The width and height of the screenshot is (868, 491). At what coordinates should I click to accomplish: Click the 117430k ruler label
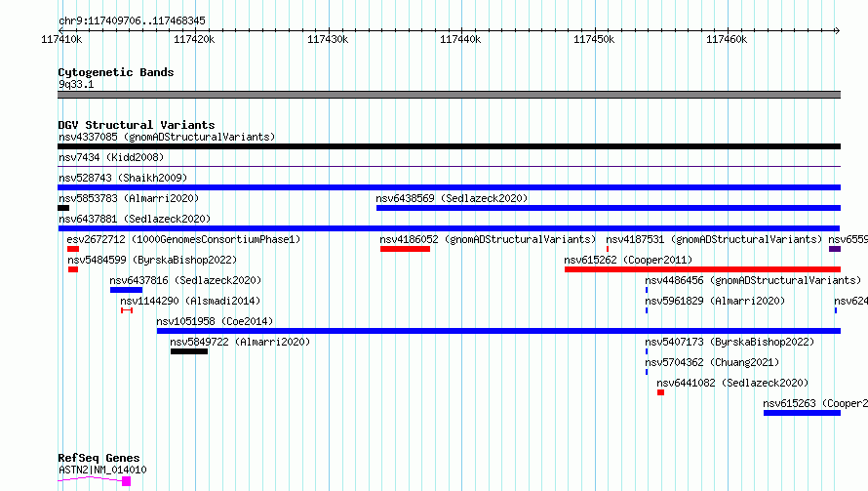point(328,39)
